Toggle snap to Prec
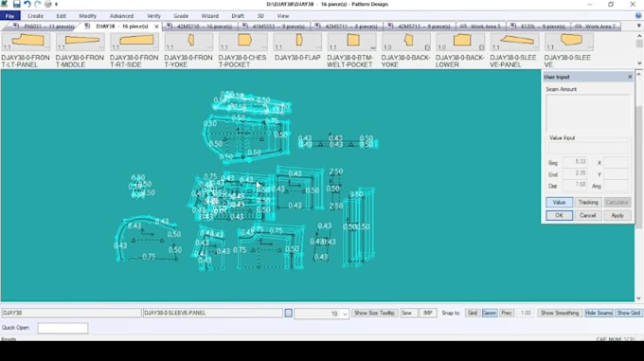This screenshot has height=361, width=644. (x=507, y=313)
